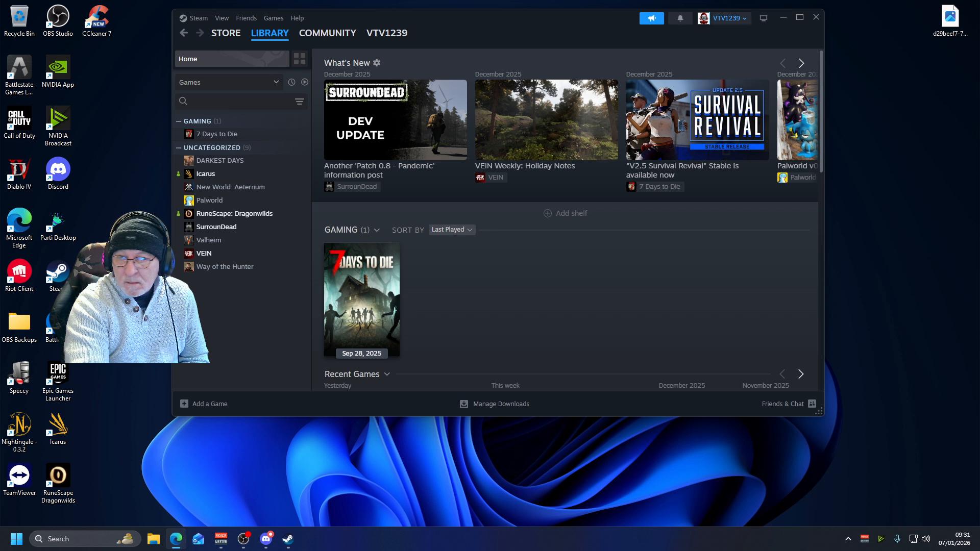Switch library to grid collections view
980x551 pixels.
(x=300, y=59)
